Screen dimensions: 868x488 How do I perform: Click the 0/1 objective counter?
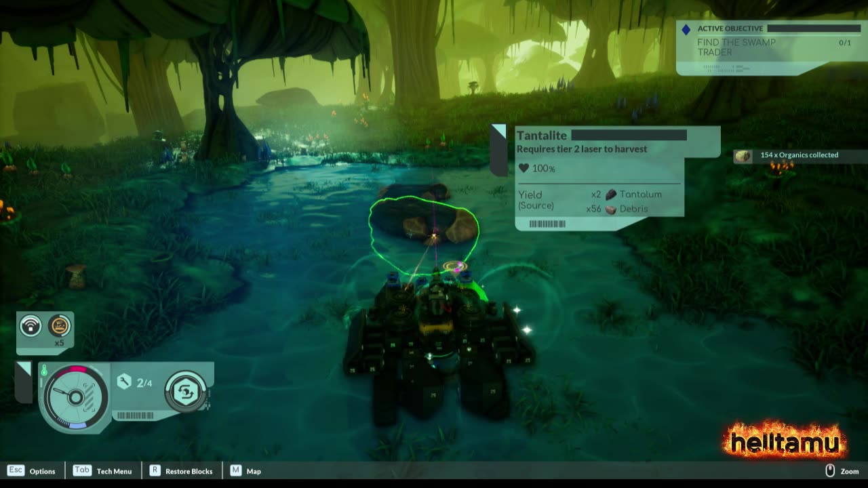tap(845, 43)
